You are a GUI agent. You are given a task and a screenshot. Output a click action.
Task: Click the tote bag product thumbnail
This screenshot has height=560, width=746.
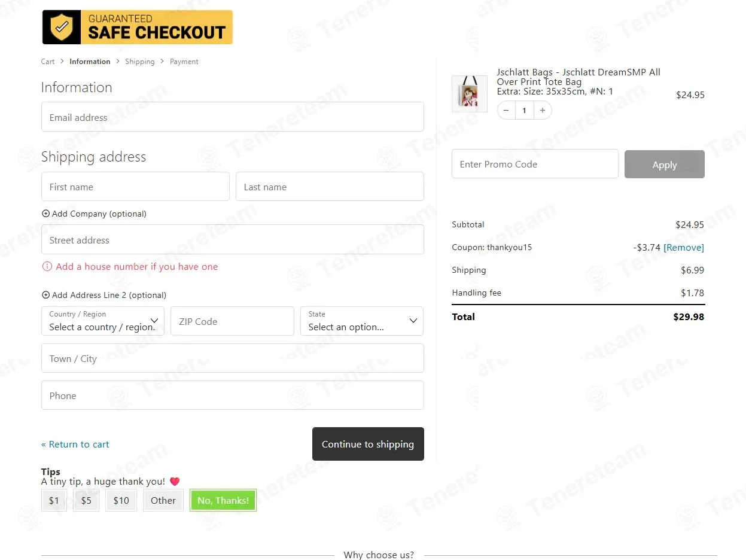[x=470, y=94]
